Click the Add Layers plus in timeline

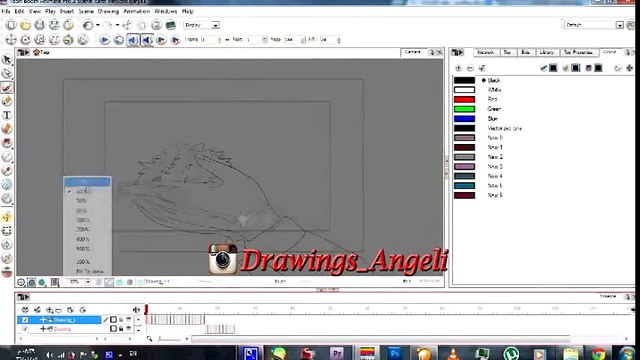coord(49,310)
